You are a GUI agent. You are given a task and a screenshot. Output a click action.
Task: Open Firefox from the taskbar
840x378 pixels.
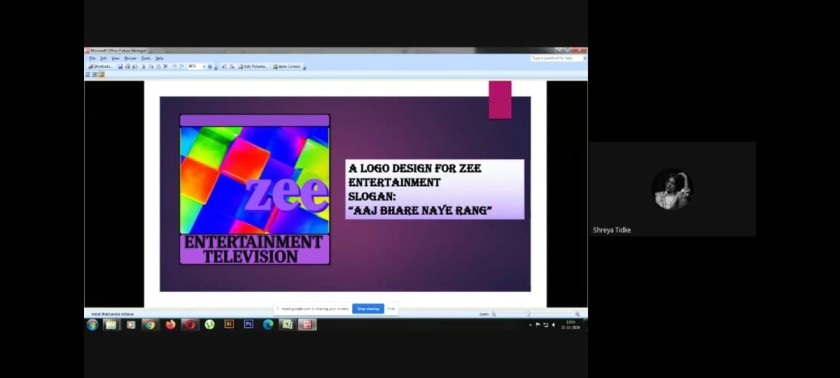click(170, 324)
